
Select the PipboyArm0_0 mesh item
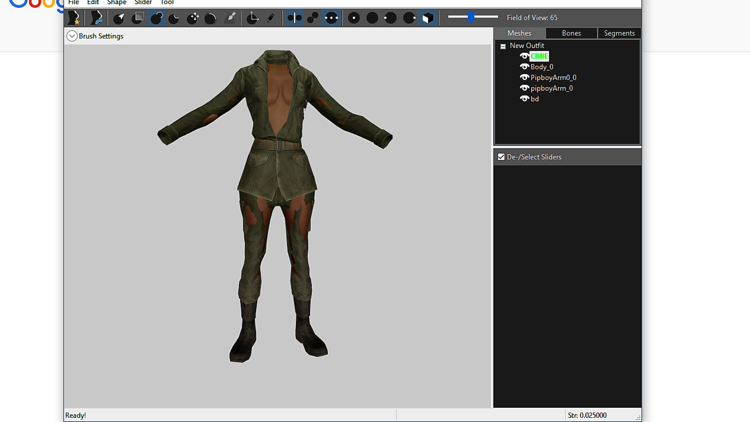point(553,78)
